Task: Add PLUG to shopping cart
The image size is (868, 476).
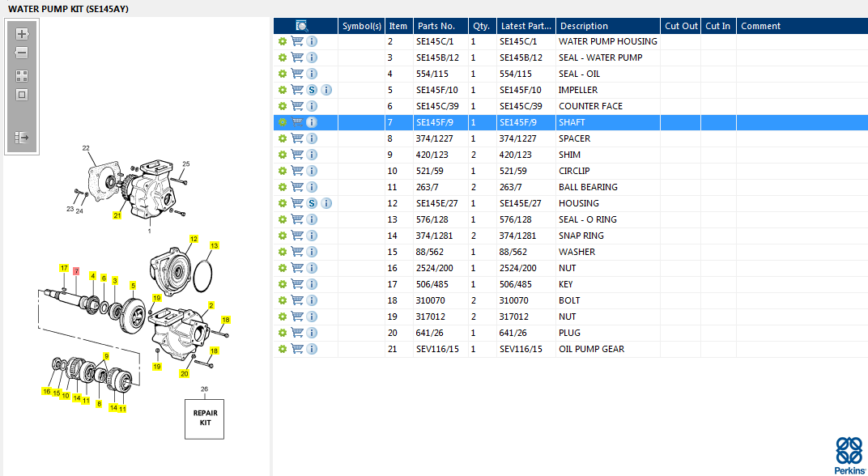Action: (x=297, y=333)
